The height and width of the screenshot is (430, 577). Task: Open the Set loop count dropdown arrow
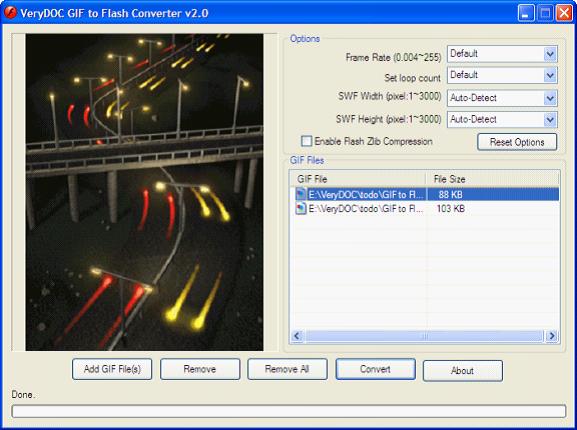pos(550,75)
